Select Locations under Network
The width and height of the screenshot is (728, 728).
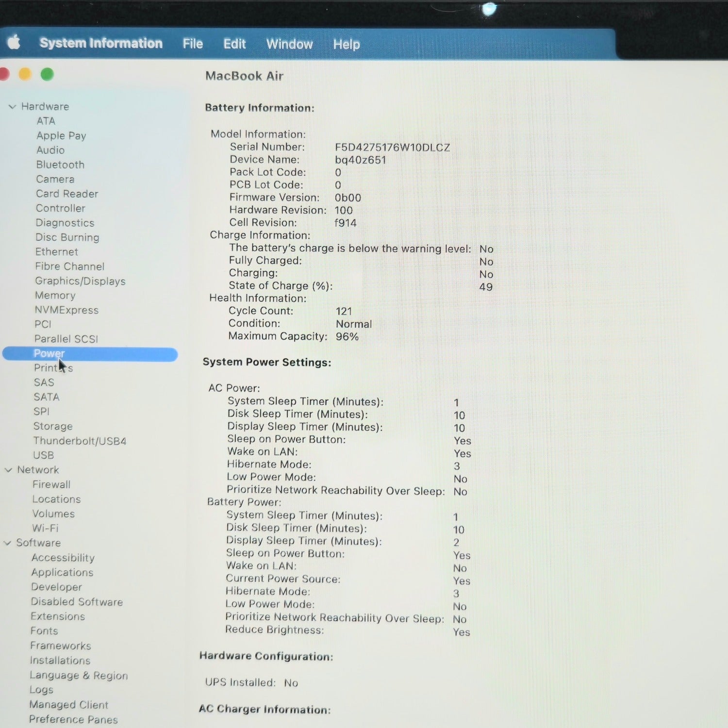click(x=56, y=499)
